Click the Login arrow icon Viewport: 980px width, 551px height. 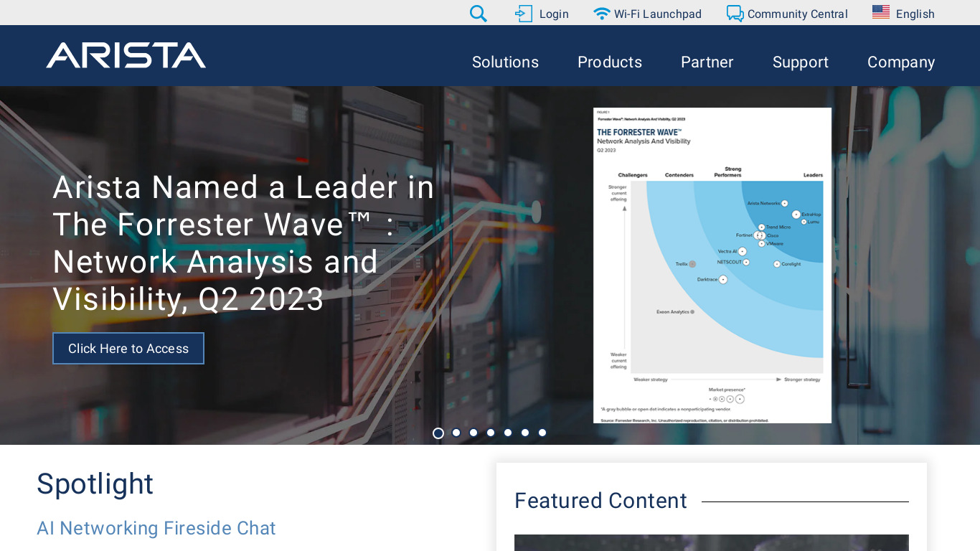pos(524,14)
